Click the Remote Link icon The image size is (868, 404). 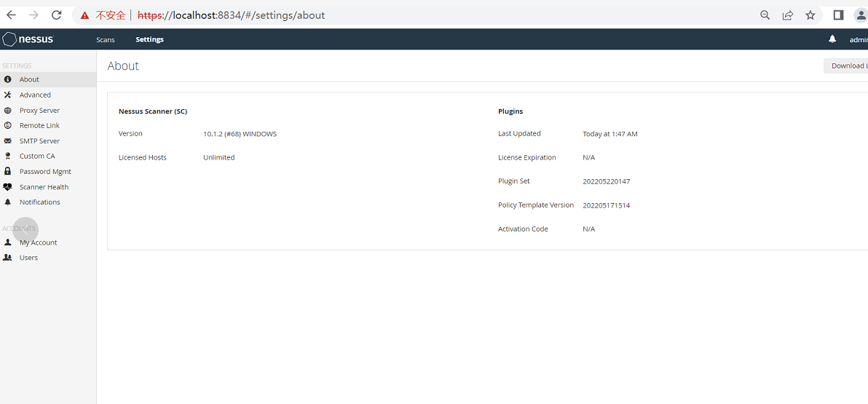(x=8, y=126)
